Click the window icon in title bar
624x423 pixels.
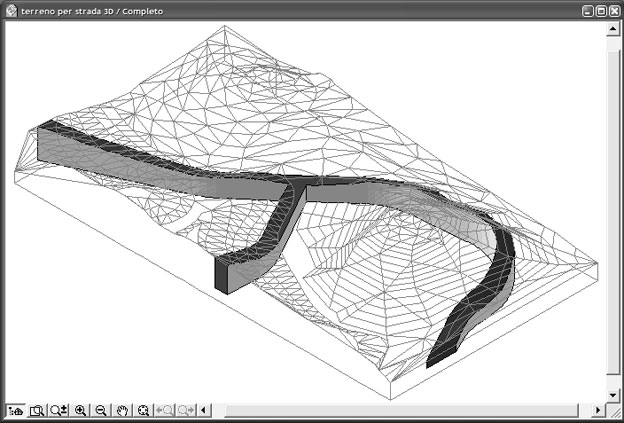tap(10, 9)
